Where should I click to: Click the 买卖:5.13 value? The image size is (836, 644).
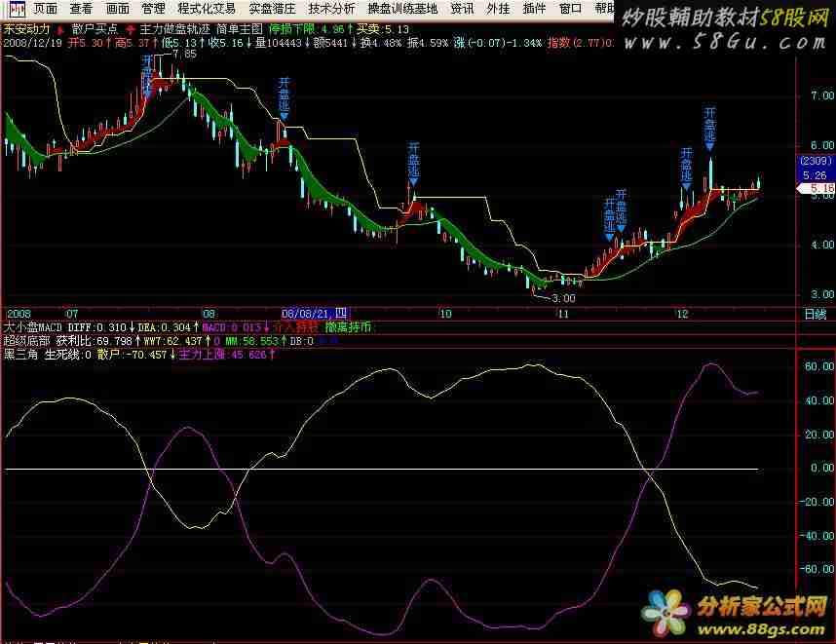coord(382,29)
